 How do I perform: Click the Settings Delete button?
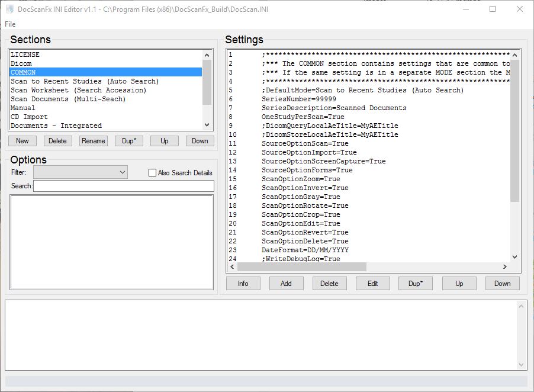[x=329, y=284]
